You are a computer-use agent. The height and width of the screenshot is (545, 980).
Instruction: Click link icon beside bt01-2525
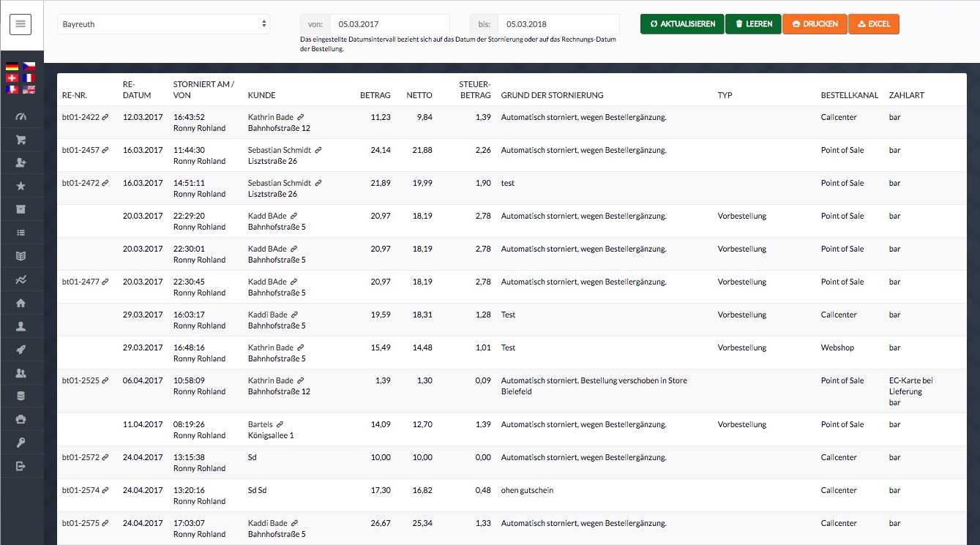105,380
